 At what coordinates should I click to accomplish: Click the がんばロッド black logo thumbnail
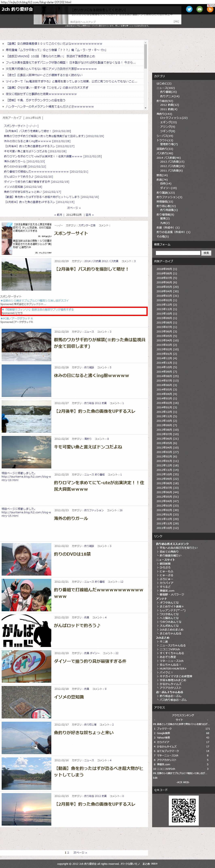26,631
